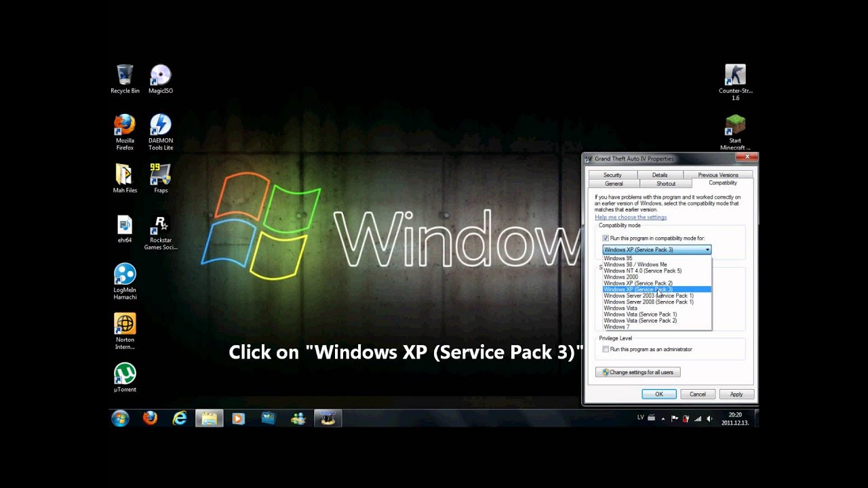The width and height of the screenshot is (868, 488).
Task: Select the µTorrent desktop icon
Action: pyautogui.click(x=125, y=378)
